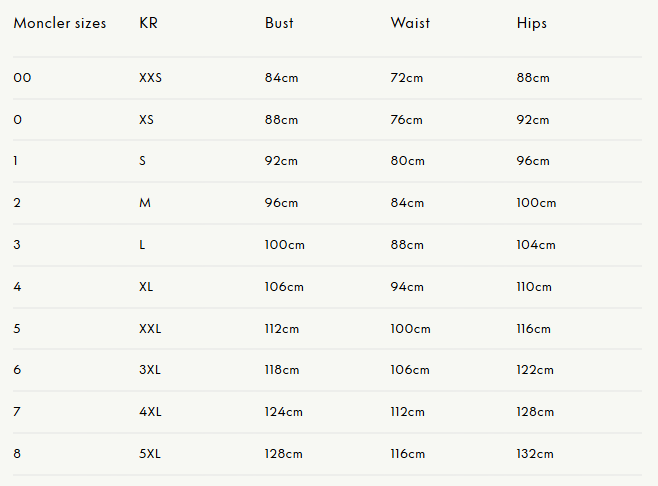Select the 3XL size cell
This screenshot has height=486, width=658.
tap(149, 370)
